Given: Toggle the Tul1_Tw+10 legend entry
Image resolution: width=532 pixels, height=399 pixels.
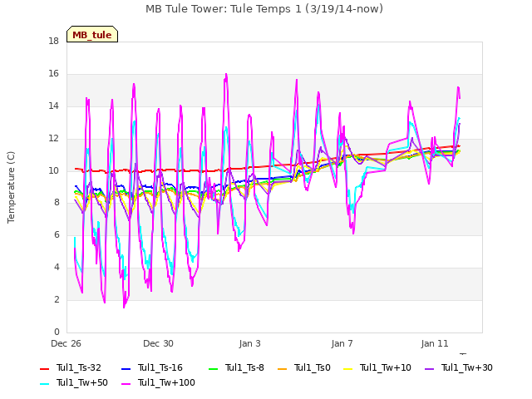Looking at the screenshot, I should (x=377, y=367).
